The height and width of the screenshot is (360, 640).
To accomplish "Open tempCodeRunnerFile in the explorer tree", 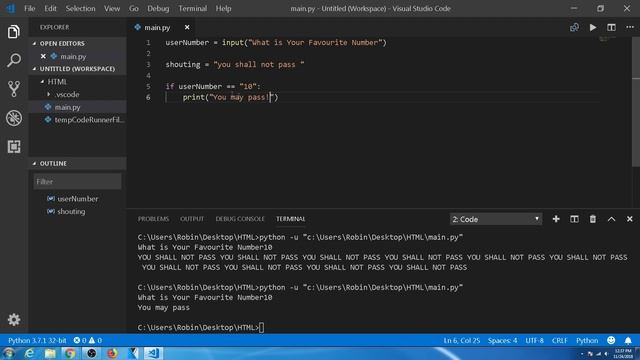I will coord(78,120).
